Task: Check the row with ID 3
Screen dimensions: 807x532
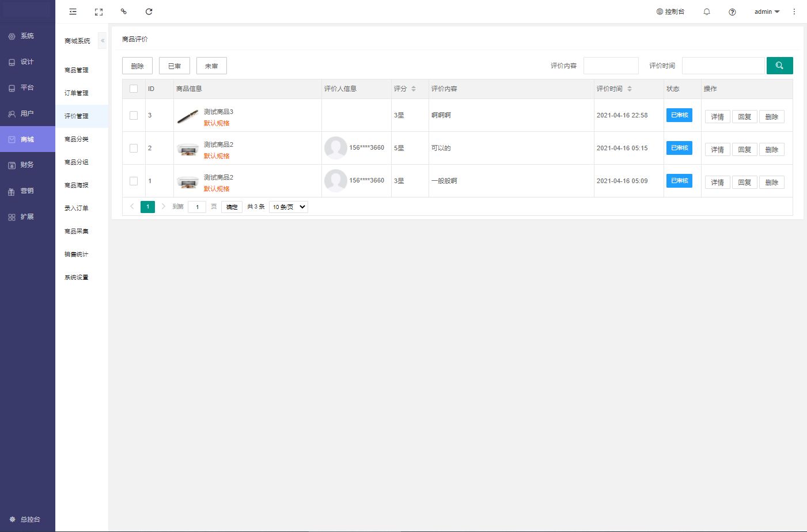Action: click(134, 115)
